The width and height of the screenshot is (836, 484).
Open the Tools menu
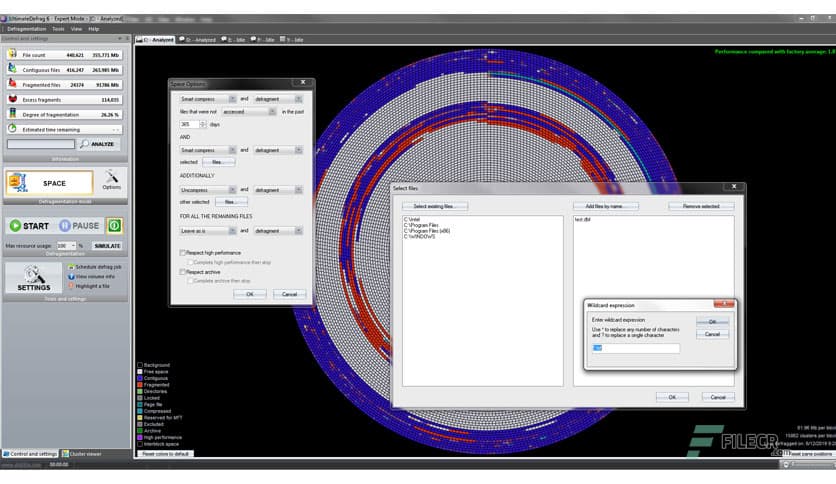click(x=58, y=29)
